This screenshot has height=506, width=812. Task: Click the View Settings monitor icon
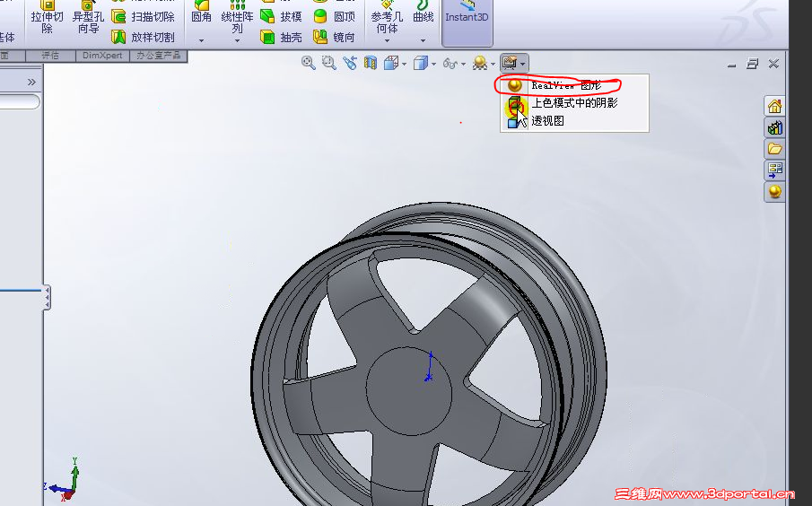tap(511, 63)
